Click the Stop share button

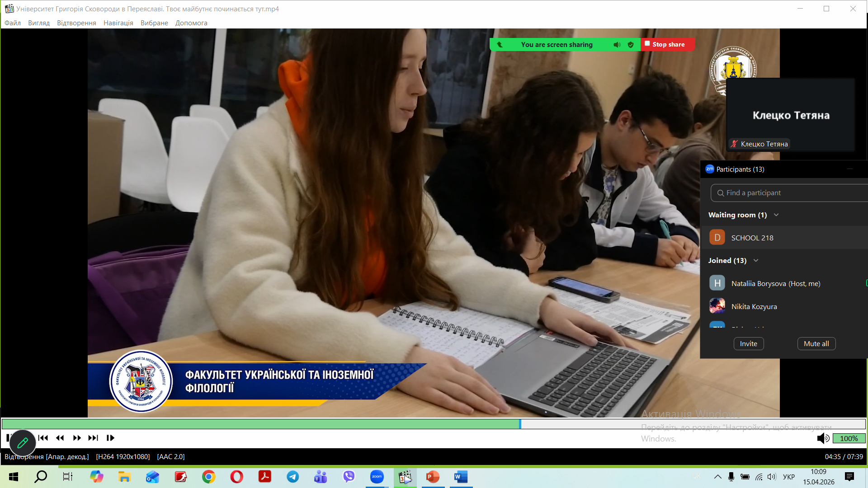(x=668, y=44)
